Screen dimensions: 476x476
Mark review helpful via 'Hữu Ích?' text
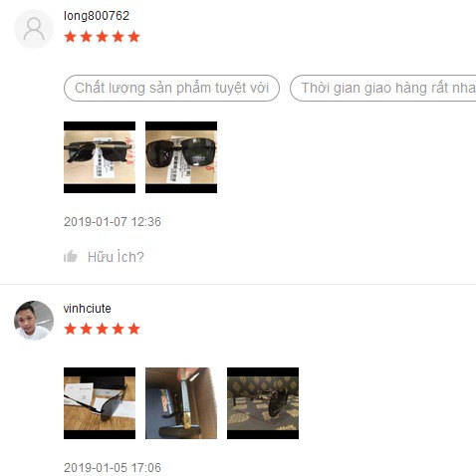pyautogui.click(x=116, y=257)
